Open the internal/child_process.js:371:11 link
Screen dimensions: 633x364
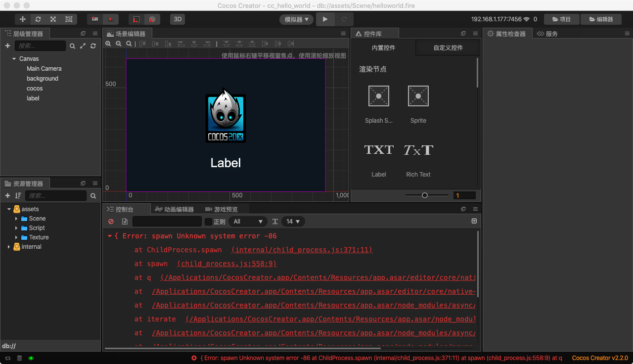[x=302, y=250]
